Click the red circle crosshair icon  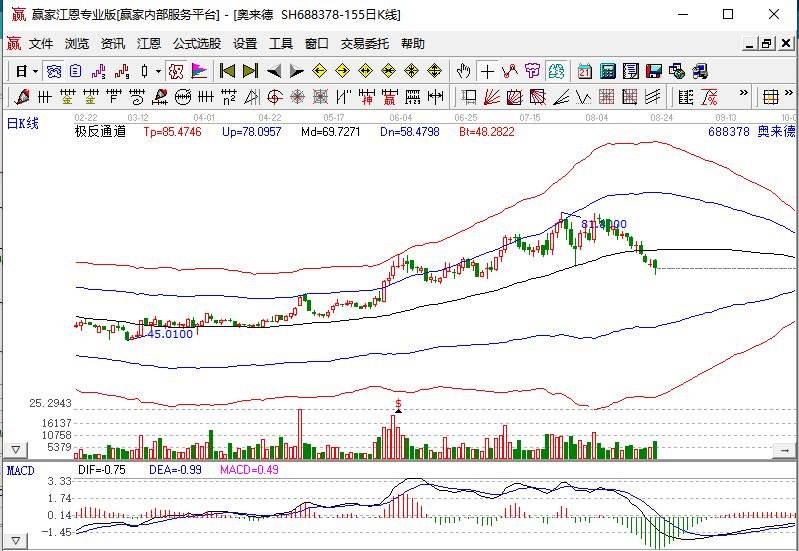(275, 96)
